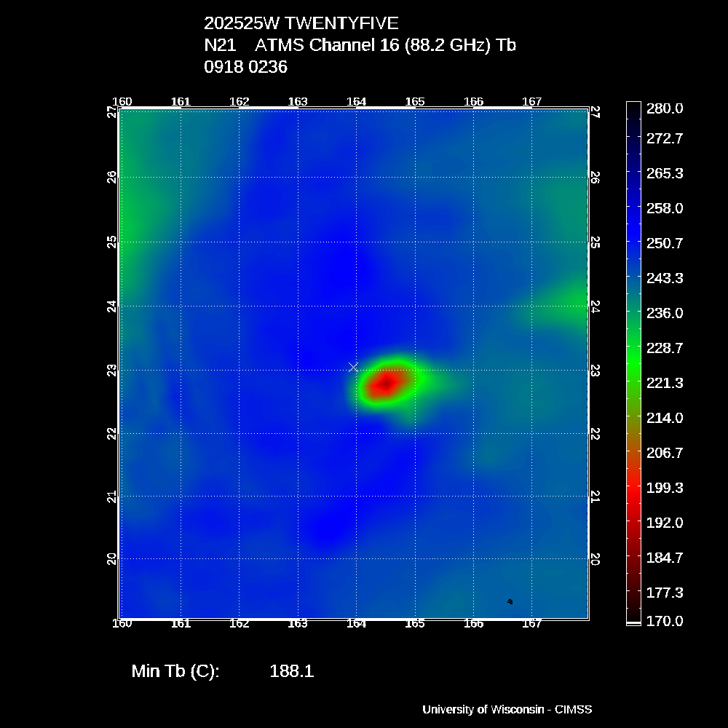The image size is (728, 728).
Task: Pick the bright green band of the color bar at 221.3
Action: [633, 382]
